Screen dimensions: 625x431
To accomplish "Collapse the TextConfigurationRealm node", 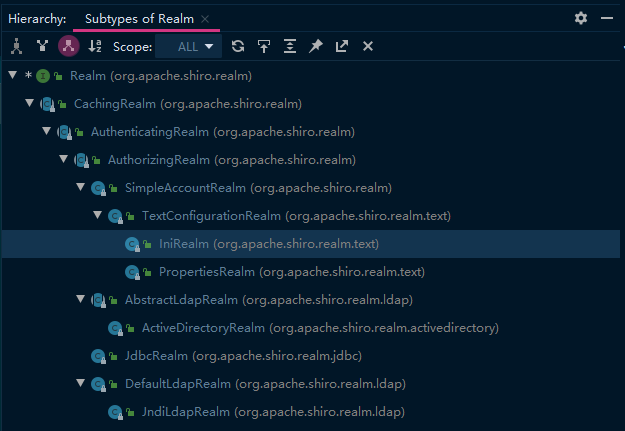I will pos(98,215).
